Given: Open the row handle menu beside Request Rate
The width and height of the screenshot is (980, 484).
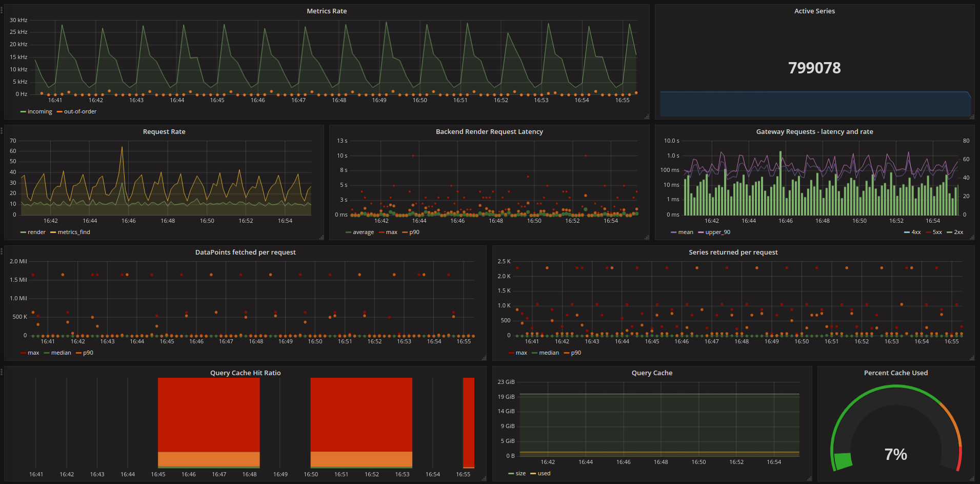Looking at the screenshot, I should click(x=2, y=130).
